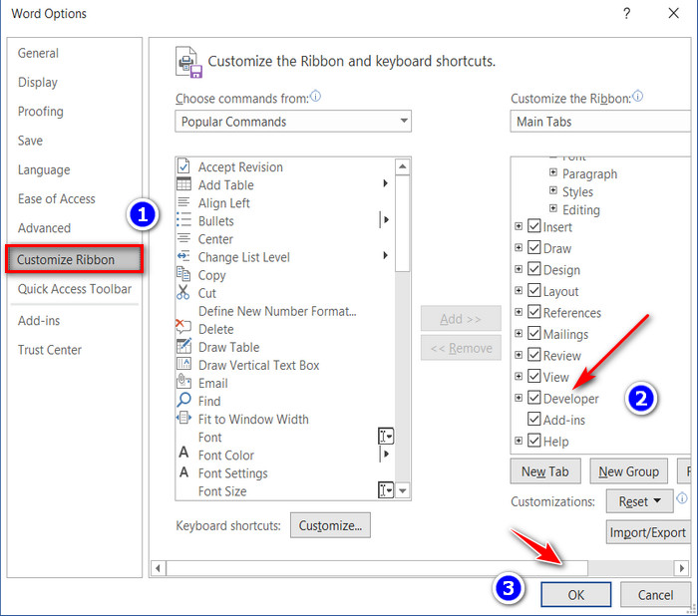The image size is (698, 616).
Task: Expand the Styles group node
Action: 552,190
